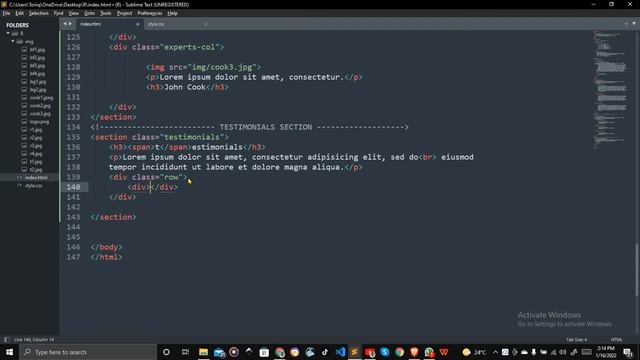Open t2.jpg file
The image size is (640, 360).
point(36,170)
